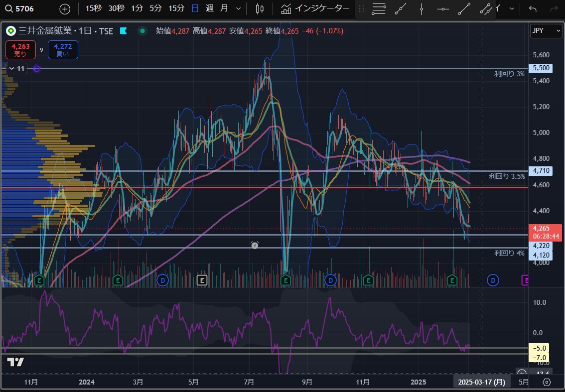Viewport: 565px width, 392px height.
Task: Select the trend line drawing tool
Action: (401, 9)
